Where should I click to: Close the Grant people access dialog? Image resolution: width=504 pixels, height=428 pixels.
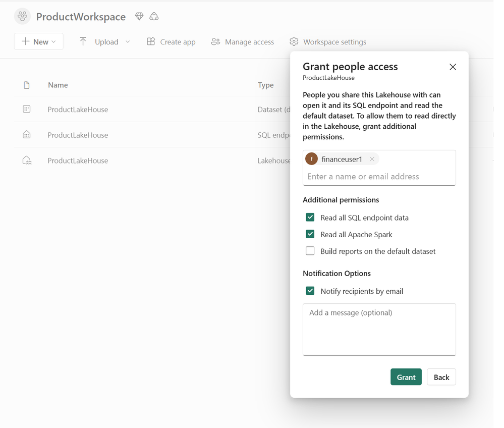point(453,67)
